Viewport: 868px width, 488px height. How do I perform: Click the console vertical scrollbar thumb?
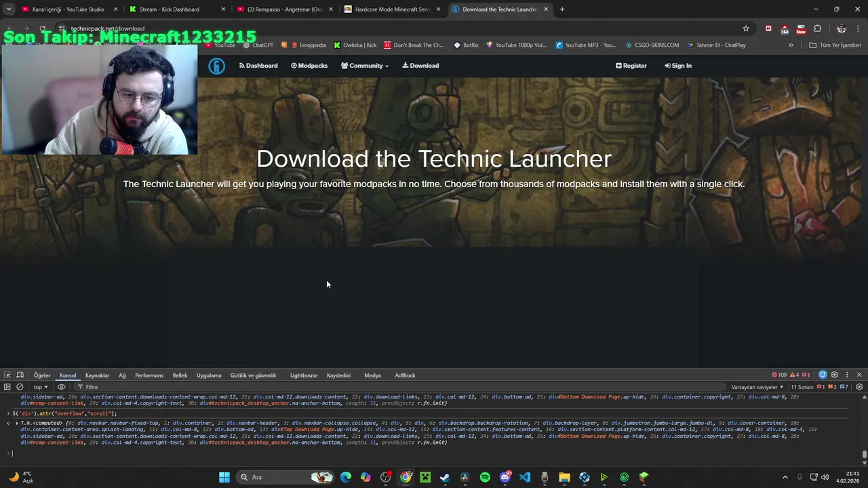coord(864,455)
